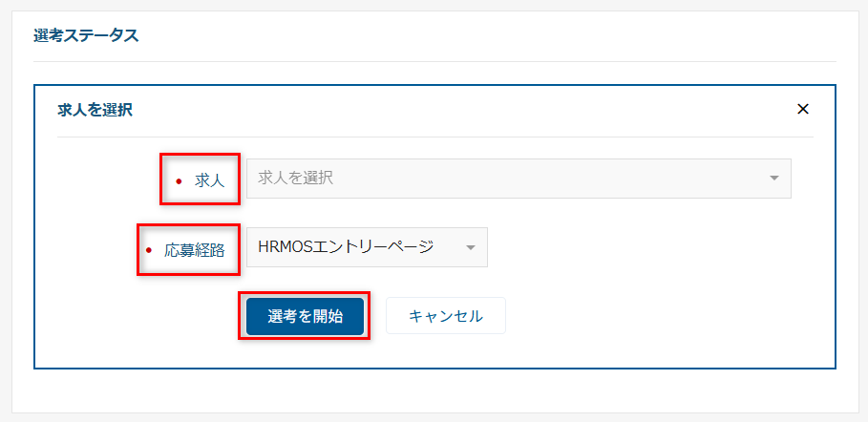This screenshot has width=868, height=422.
Task: Click the 応募経路 field label
Action: pos(194,250)
